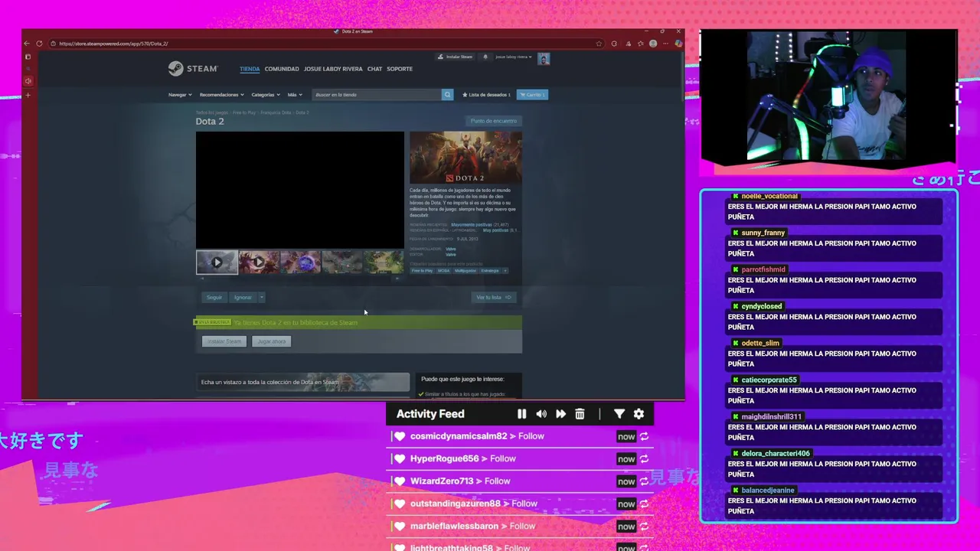
Task: Open the Carrito cart button
Action: (532, 95)
